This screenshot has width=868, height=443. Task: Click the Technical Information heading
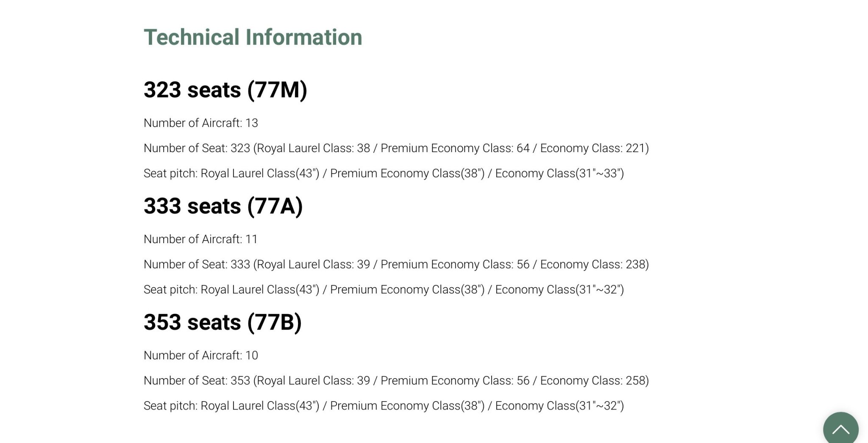pos(253,37)
